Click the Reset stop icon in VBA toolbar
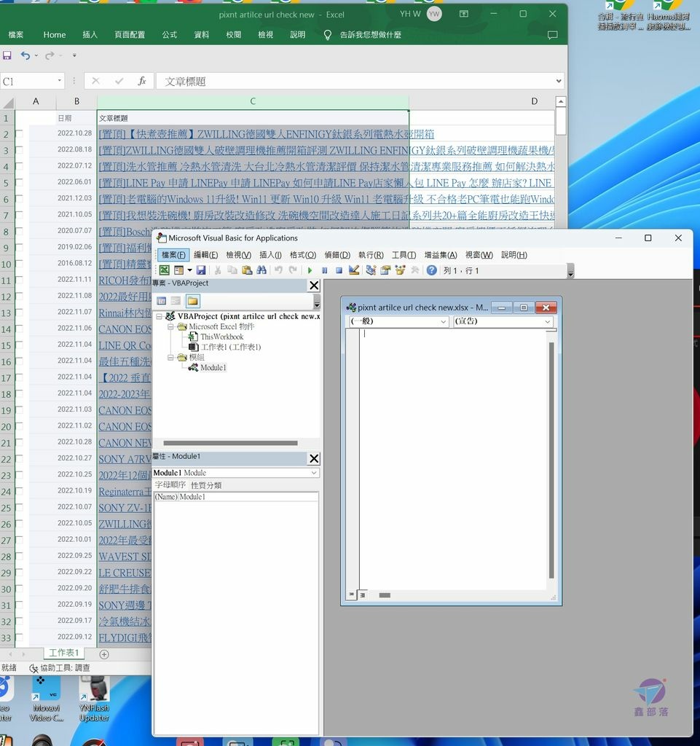The height and width of the screenshot is (746, 700). (x=339, y=270)
